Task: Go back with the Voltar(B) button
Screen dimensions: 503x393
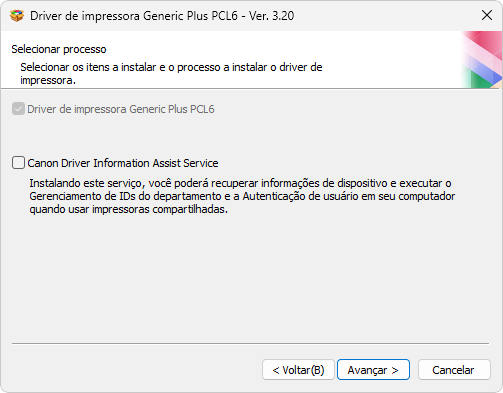Action: [298, 370]
